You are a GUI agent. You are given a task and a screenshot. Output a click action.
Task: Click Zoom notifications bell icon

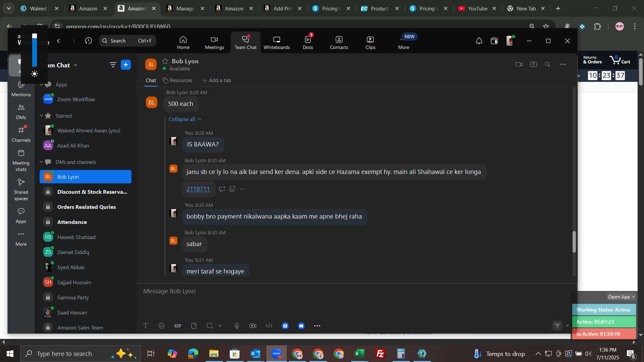[479, 41]
